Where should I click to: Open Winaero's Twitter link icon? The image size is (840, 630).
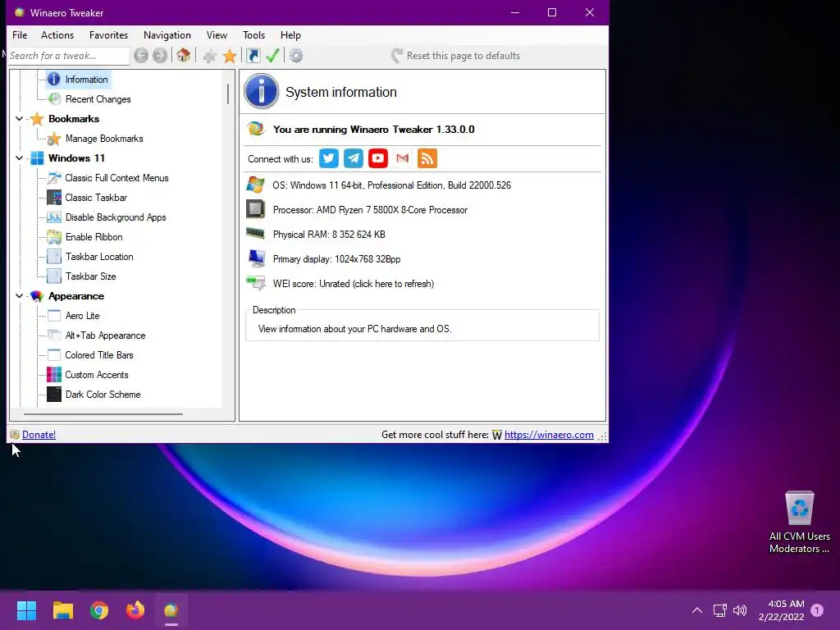click(x=328, y=158)
